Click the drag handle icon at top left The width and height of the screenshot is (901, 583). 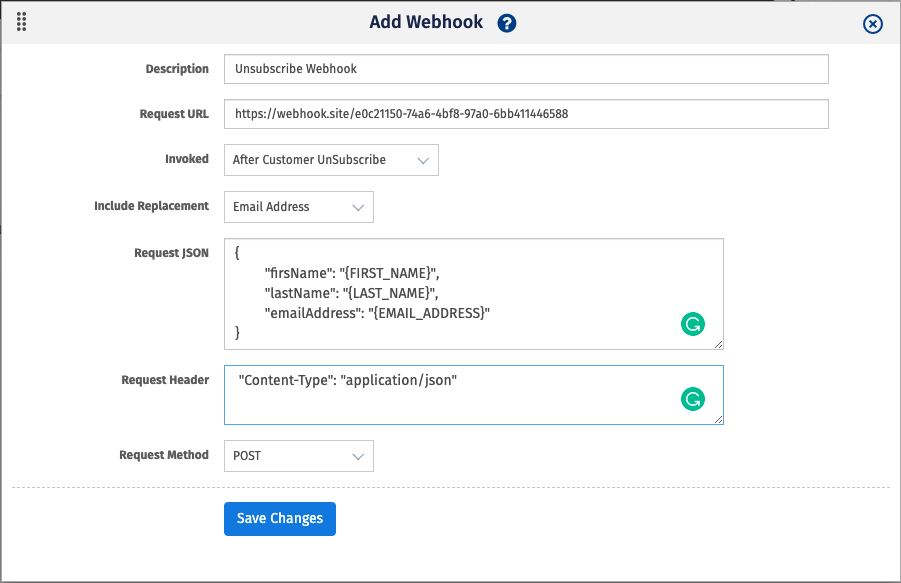click(21, 21)
